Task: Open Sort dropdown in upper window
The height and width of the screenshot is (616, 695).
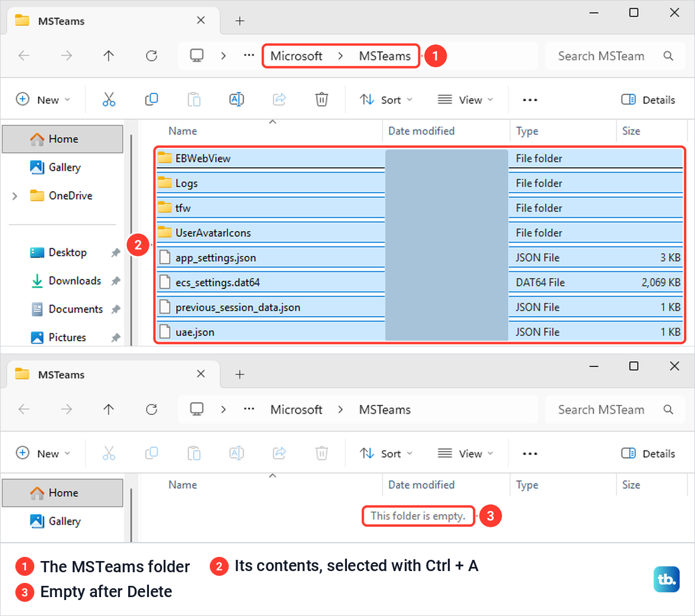Action: coord(386,100)
